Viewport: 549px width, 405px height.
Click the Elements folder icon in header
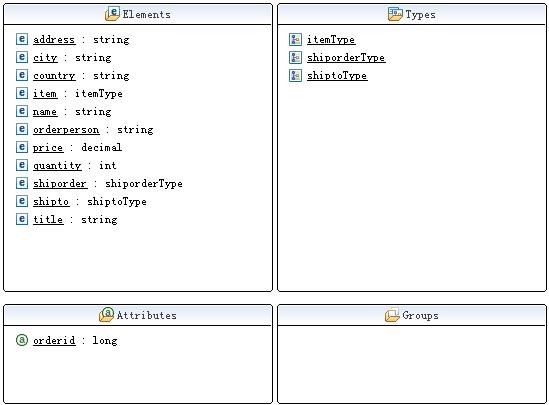click(x=112, y=14)
